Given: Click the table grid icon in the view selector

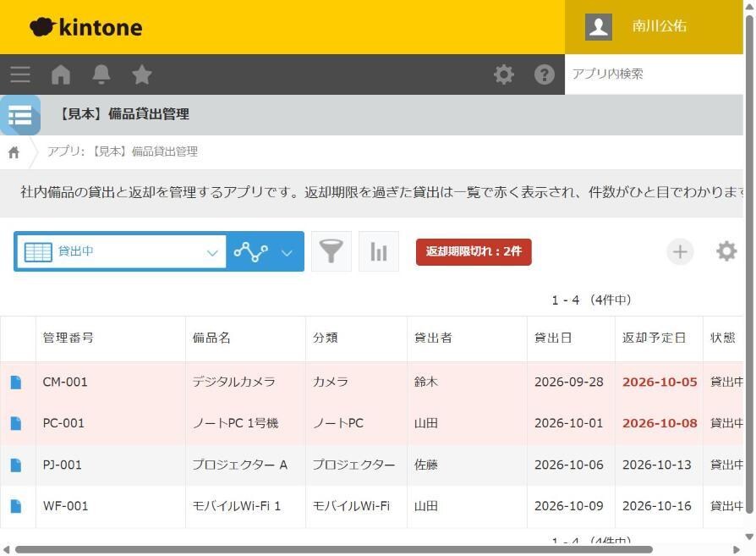Looking at the screenshot, I should (38, 251).
